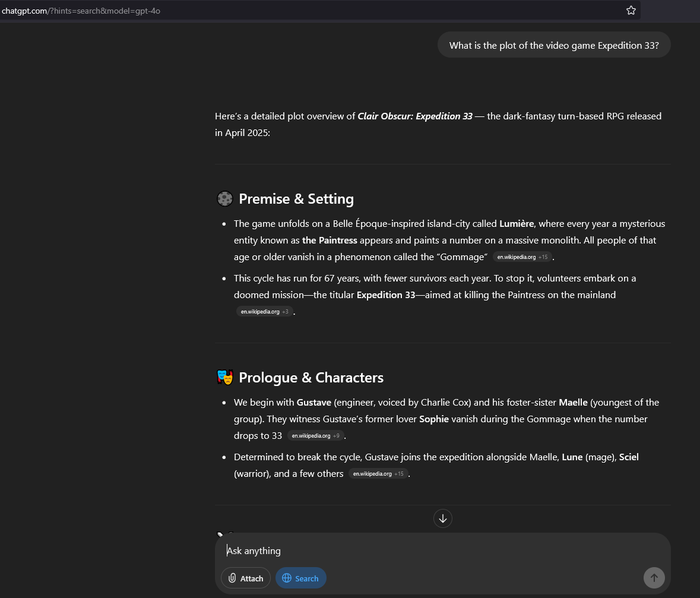This screenshot has width=700, height=598.
Task: Click the italic title Clair Obscur: Expedition 33
Action: pos(415,116)
